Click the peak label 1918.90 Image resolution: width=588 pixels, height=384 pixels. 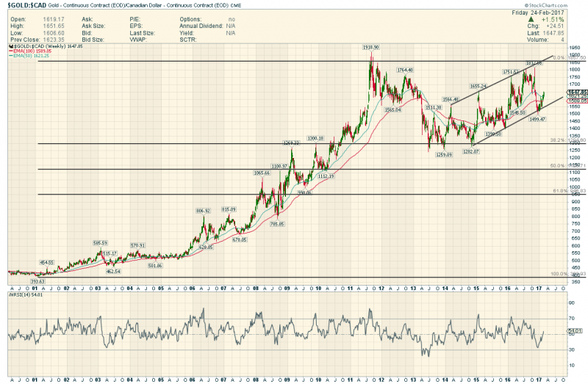[x=371, y=47]
